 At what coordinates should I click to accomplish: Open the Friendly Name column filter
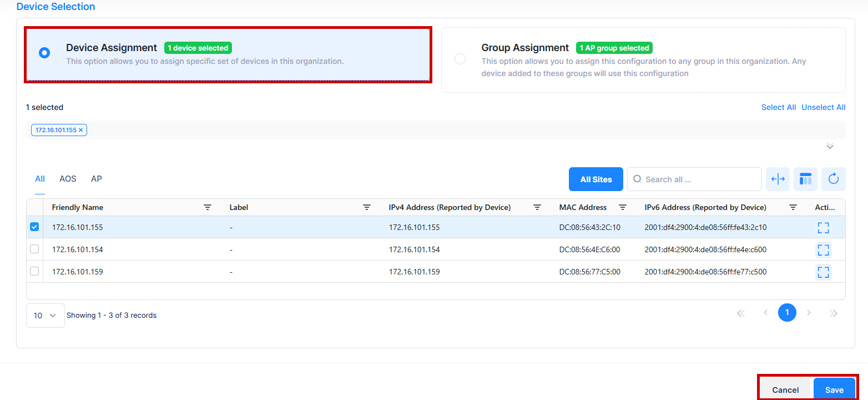pyautogui.click(x=208, y=207)
